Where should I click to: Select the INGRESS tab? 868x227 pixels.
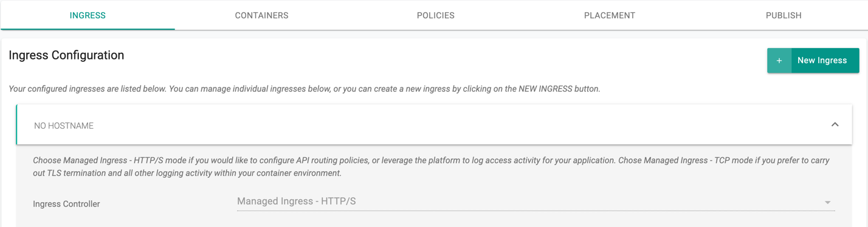click(88, 15)
